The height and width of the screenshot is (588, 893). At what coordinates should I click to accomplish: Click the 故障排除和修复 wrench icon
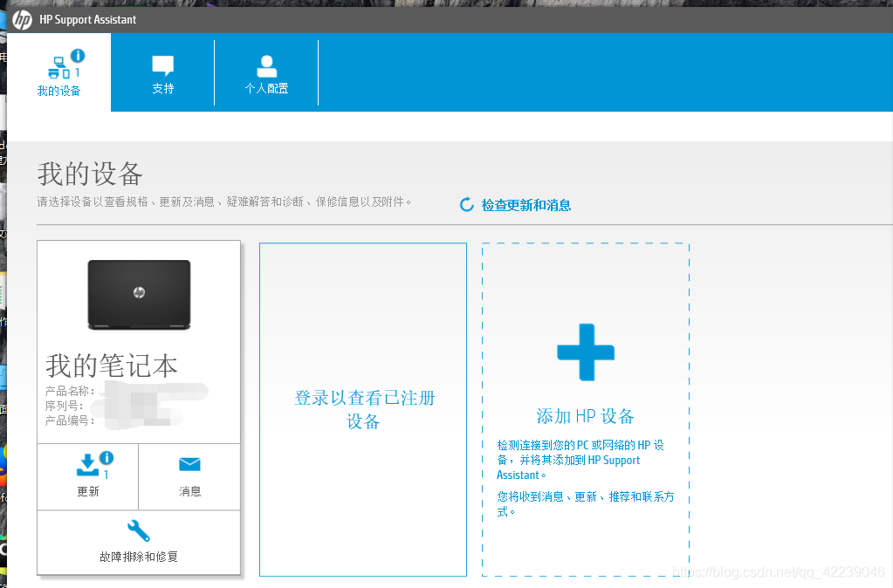(139, 530)
